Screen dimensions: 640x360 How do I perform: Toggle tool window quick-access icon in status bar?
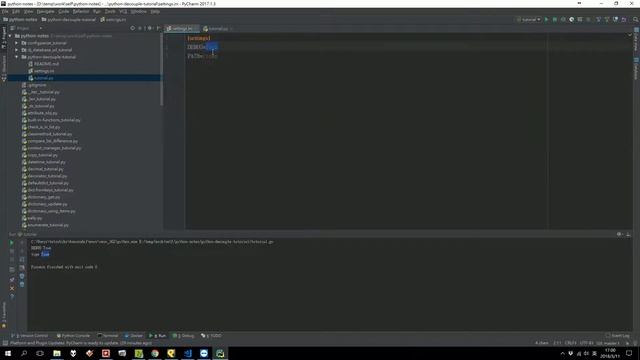pyautogui.click(x=5, y=343)
